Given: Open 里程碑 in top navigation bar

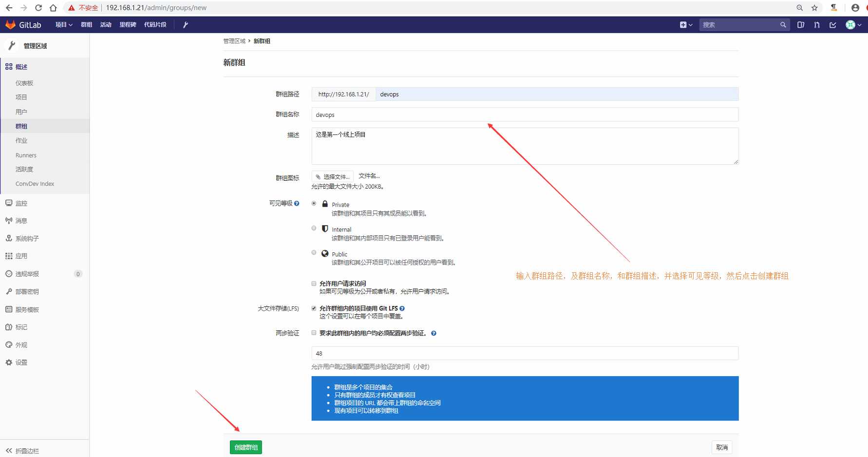Looking at the screenshot, I should click(128, 25).
